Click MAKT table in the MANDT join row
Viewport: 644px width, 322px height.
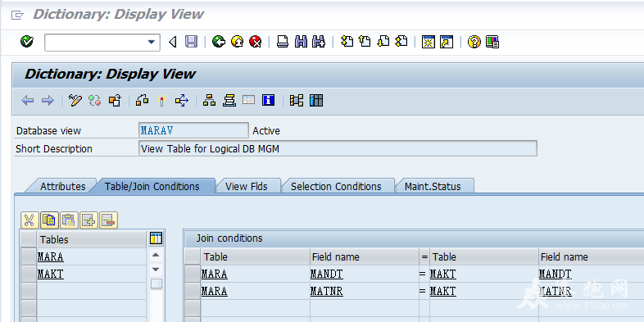tap(442, 274)
